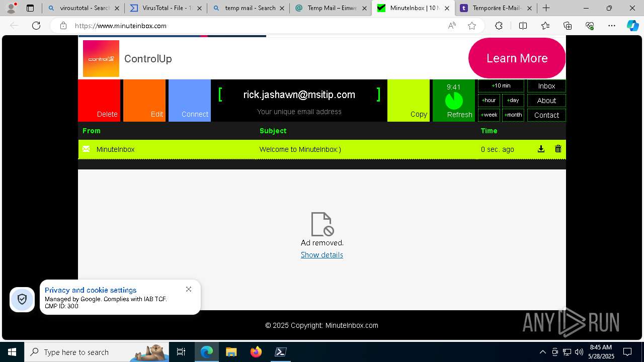Click the Show details link
Viewport: 644px width, 362px height.
(322, 255)
